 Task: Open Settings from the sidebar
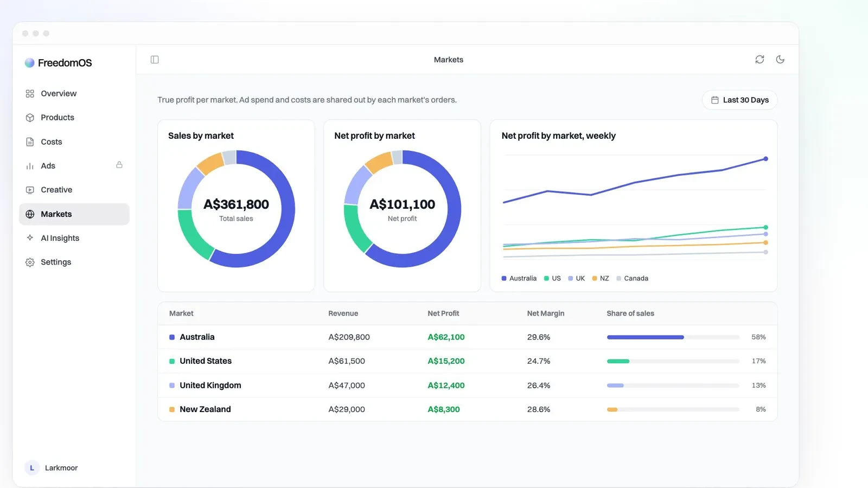74,262
